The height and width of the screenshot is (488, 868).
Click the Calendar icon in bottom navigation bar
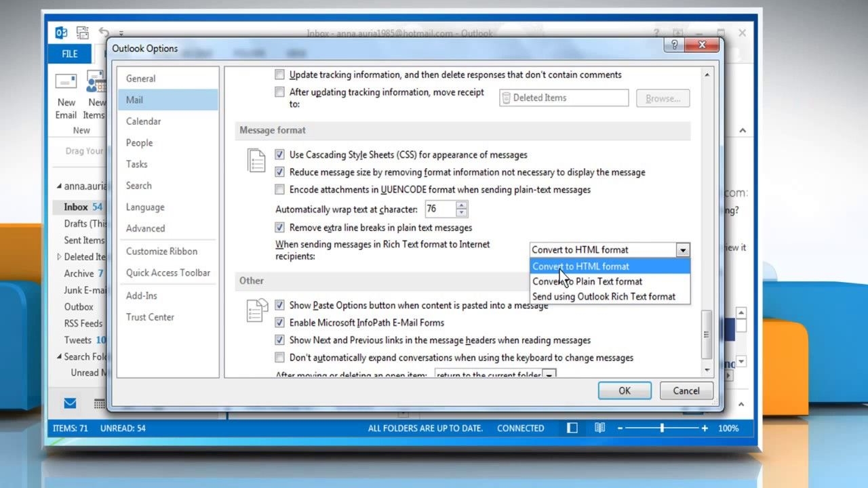[x=99, y=404]
